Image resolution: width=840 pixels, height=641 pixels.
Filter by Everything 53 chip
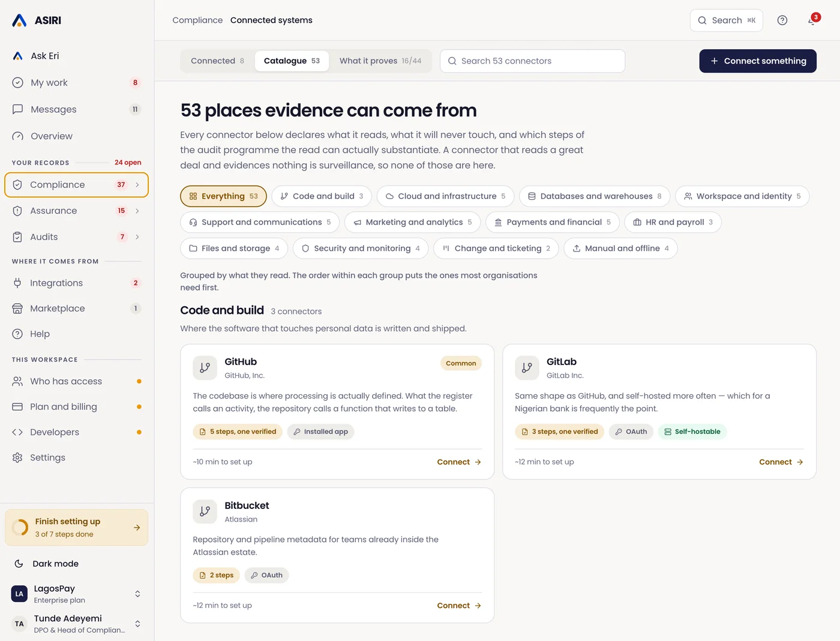(223, 196)
